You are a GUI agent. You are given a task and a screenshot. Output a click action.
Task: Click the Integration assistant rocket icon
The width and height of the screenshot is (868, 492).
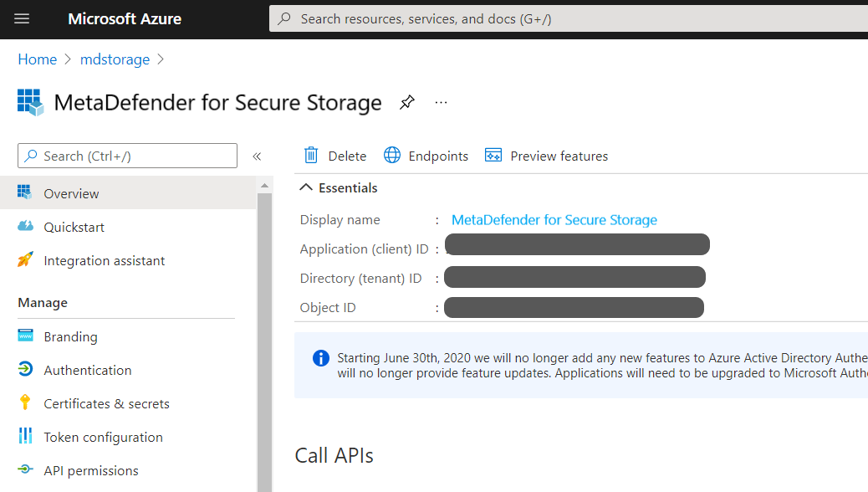tap(25, 259)
